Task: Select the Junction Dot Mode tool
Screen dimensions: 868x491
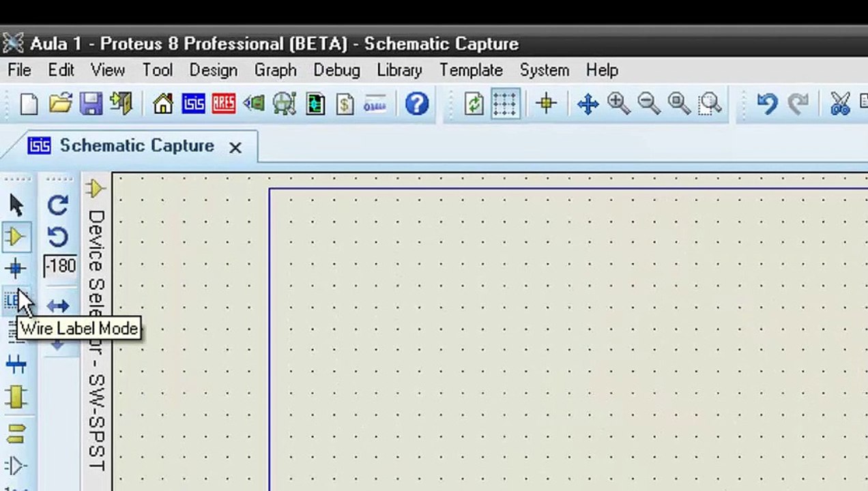Action: tap(16, 269)
